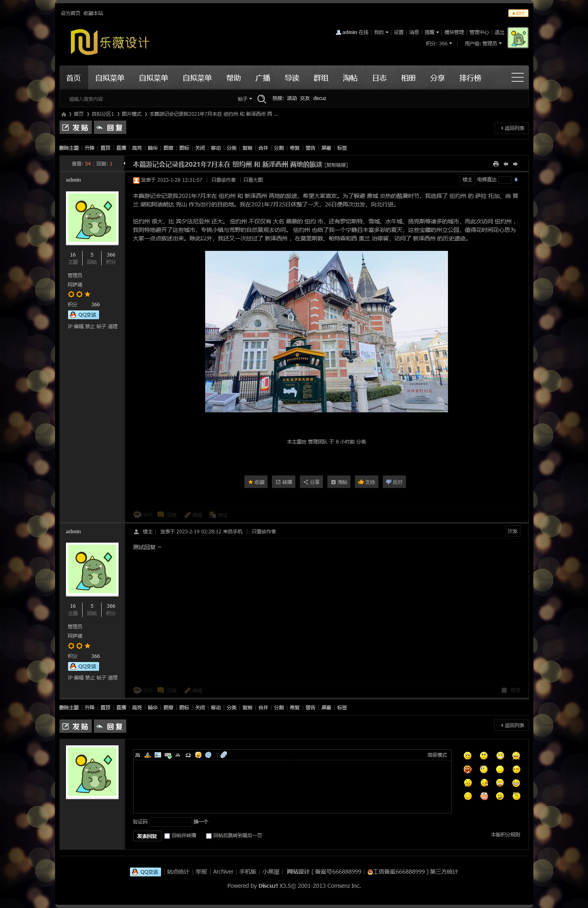This screenshot has height=908, width=588.
Task: Expand the 用户组: 管理员 dropdown
Action: 483,44
